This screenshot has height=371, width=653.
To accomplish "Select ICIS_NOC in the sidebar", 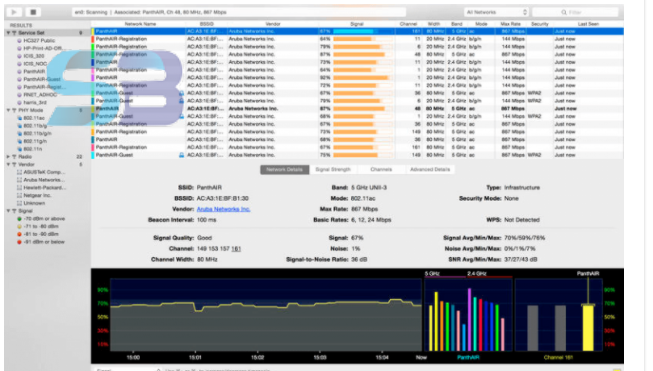I will click(x=35, y=64).
